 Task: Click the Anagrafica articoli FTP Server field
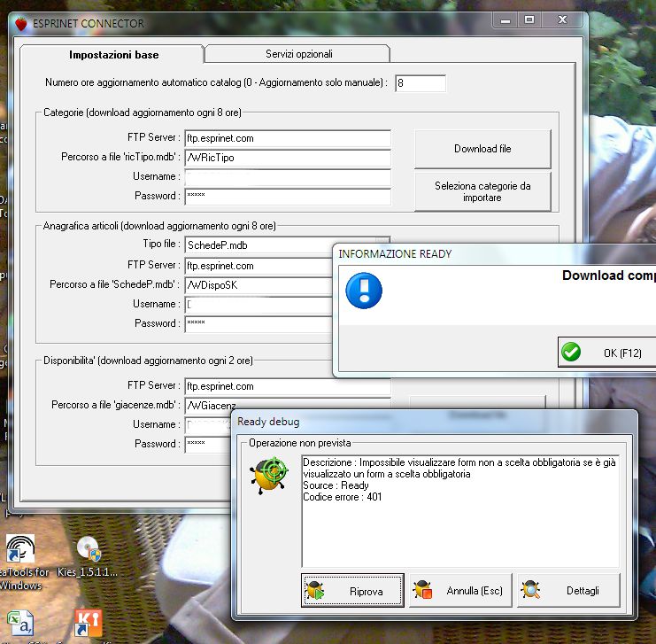[259, 266]
